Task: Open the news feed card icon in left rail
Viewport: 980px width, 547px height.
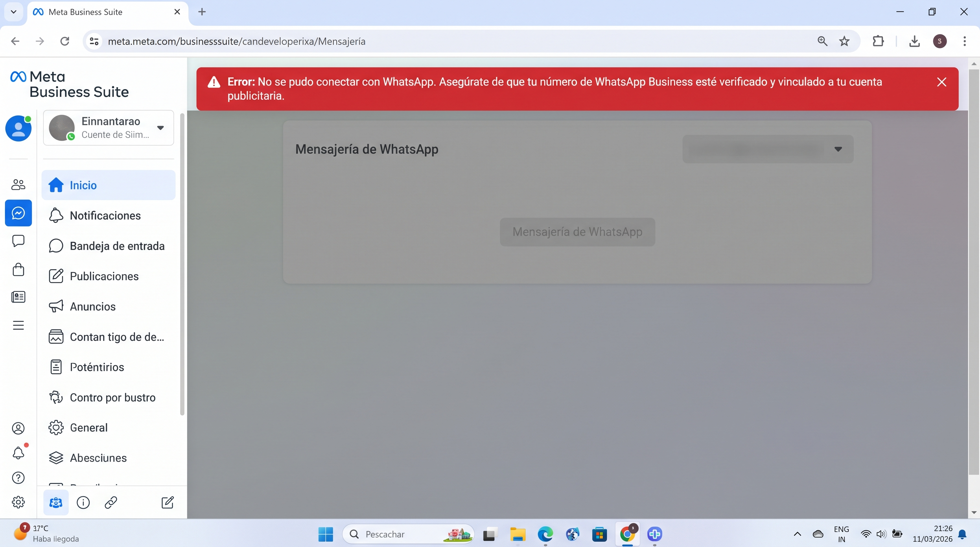Action: 18,297
